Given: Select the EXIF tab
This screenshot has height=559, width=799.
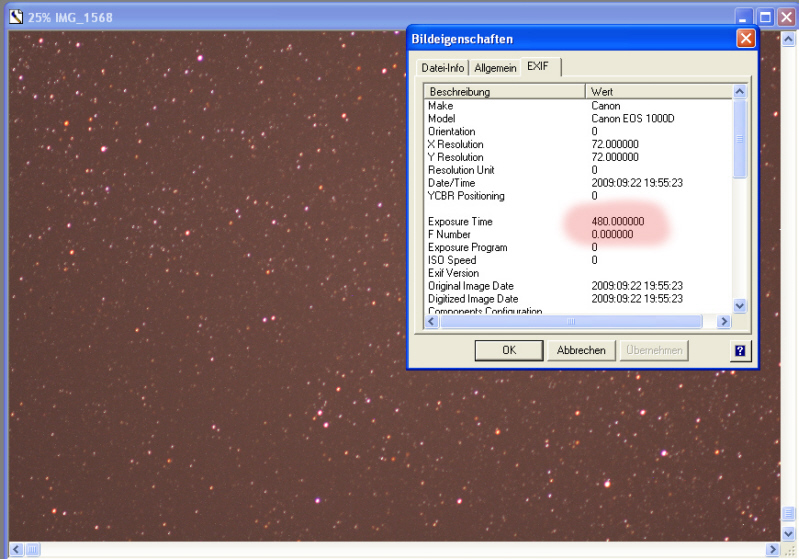Looking at the screenshot, I should [539, 67].
